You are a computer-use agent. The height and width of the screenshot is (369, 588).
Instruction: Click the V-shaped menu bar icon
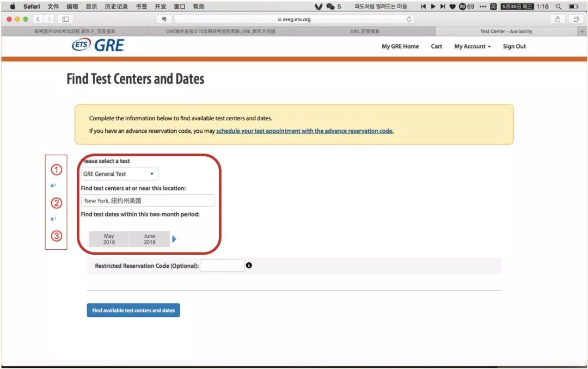[318, 7]
